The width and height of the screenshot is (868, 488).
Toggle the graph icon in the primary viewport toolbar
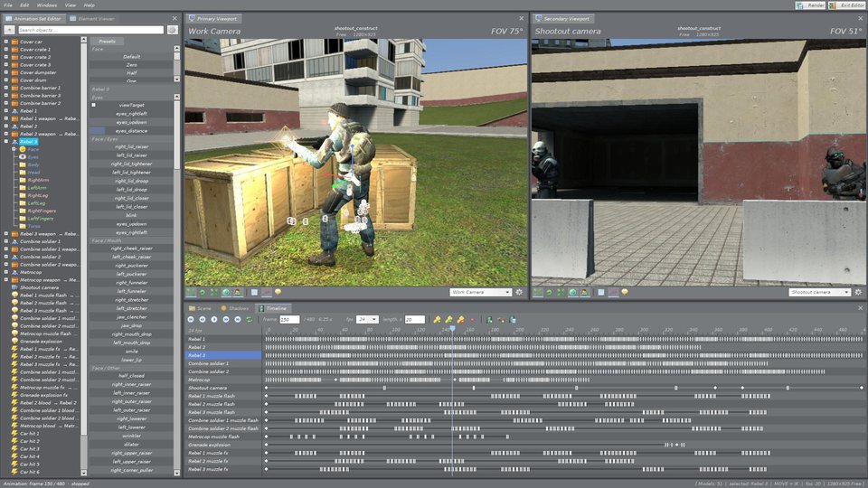coord(266,292)
